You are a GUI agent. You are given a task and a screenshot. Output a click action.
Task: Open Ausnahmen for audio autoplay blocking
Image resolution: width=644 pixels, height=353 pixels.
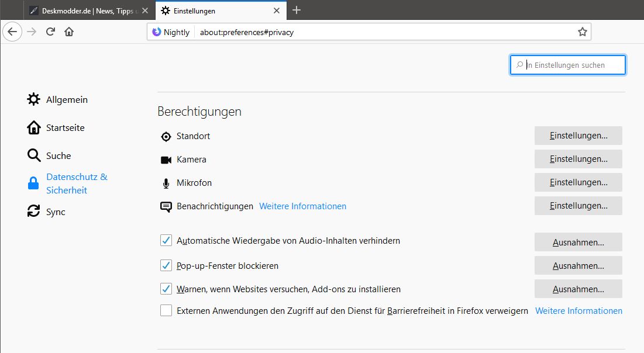click(x=578, y=242)
